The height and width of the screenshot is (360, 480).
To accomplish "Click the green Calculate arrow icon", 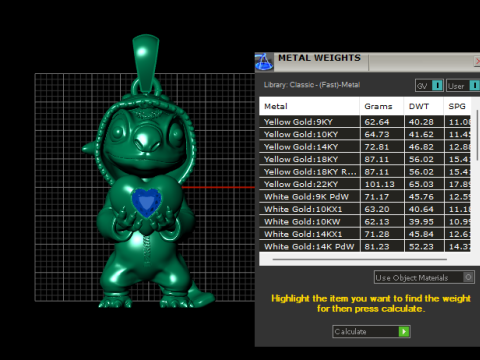I will pos(404,331).
